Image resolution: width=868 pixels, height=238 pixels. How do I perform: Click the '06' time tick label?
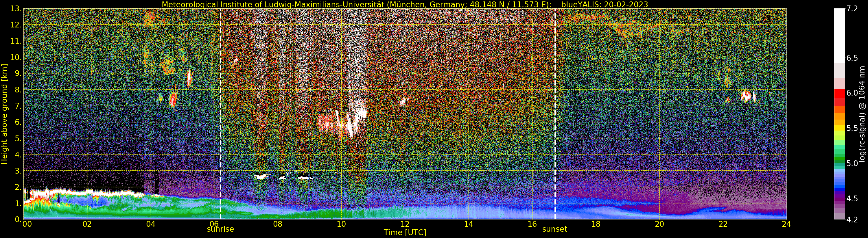point(214,224)
